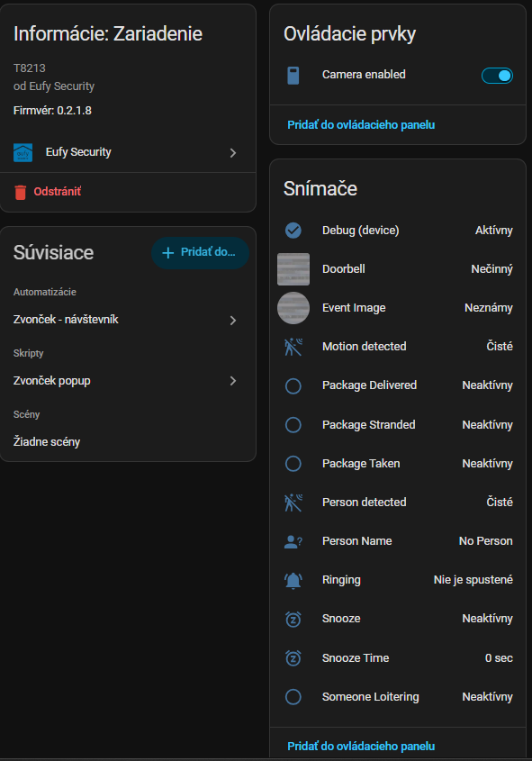Click the Package Taken circle icon
Viewport: 532px width, 761px height.
pyautogui.click(x=293, y=464)
